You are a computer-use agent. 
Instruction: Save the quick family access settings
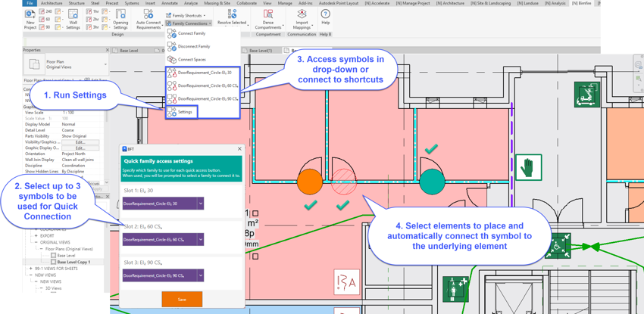(x=182, y=299)
